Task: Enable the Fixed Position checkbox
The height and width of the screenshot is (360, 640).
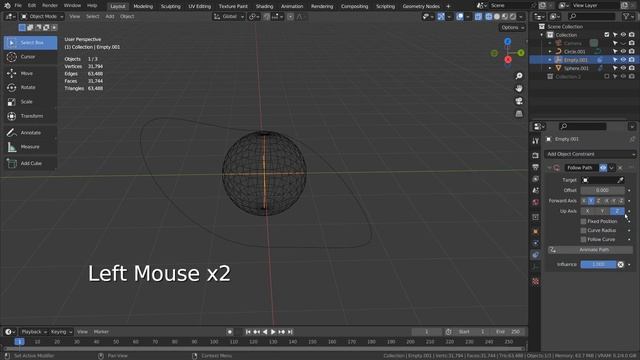Action: [583, 221]
